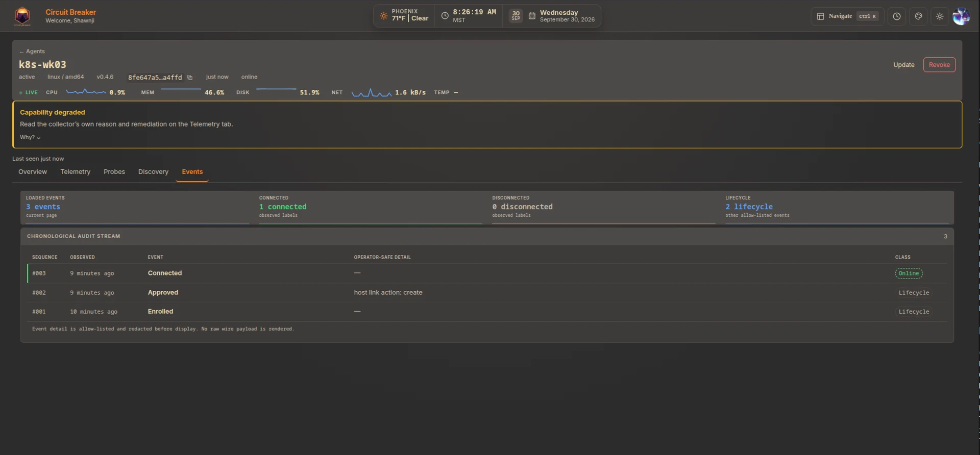
Task: Click the Online class badge
Action: tap(909, 273)
